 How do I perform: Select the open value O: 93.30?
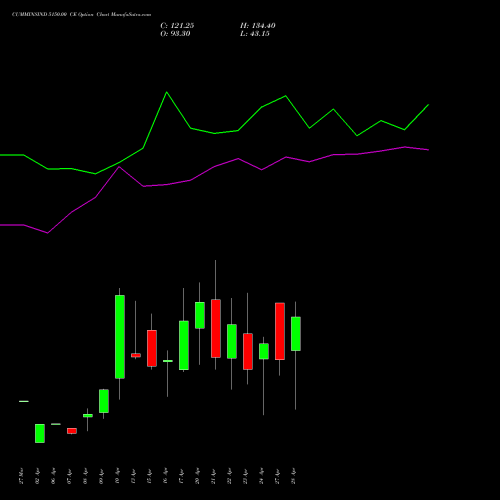pyautogui.click(x=175, y=34)
